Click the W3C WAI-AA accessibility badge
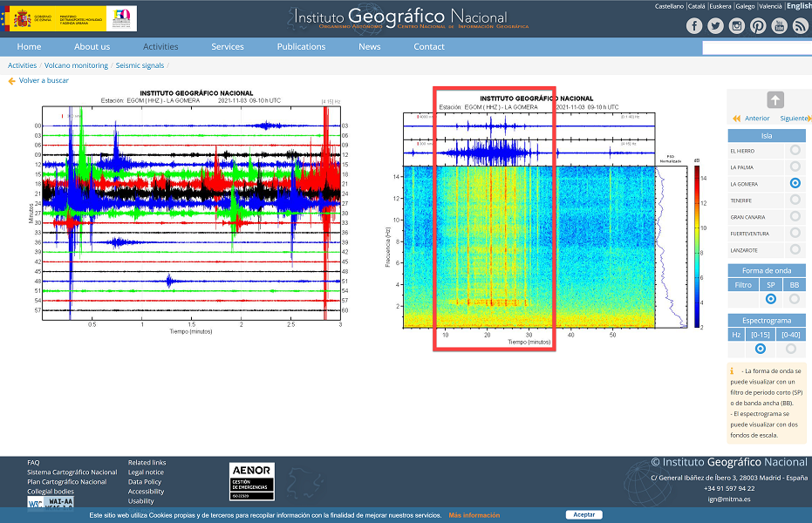Viewport: 812px width, 523px height. [51, 503]
